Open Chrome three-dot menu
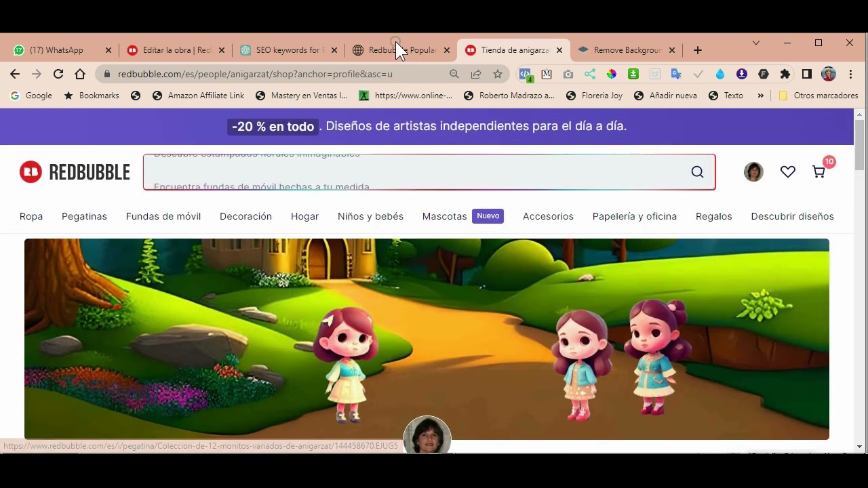Image resolution: width=868 pixels, height=488 pixels. (851, 74)
